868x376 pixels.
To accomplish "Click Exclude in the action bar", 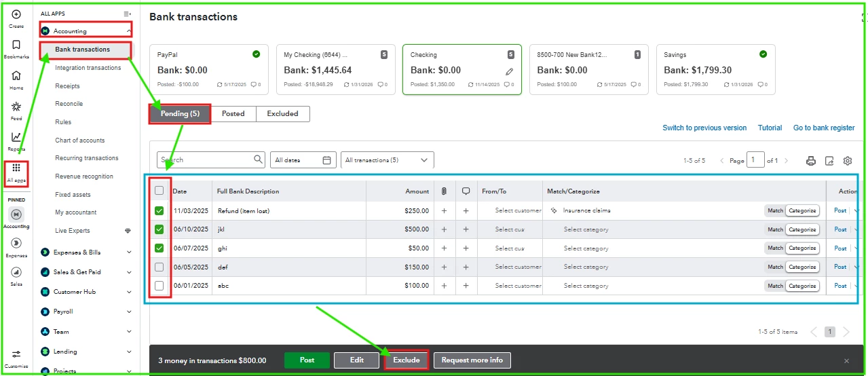I will point(407,360).
